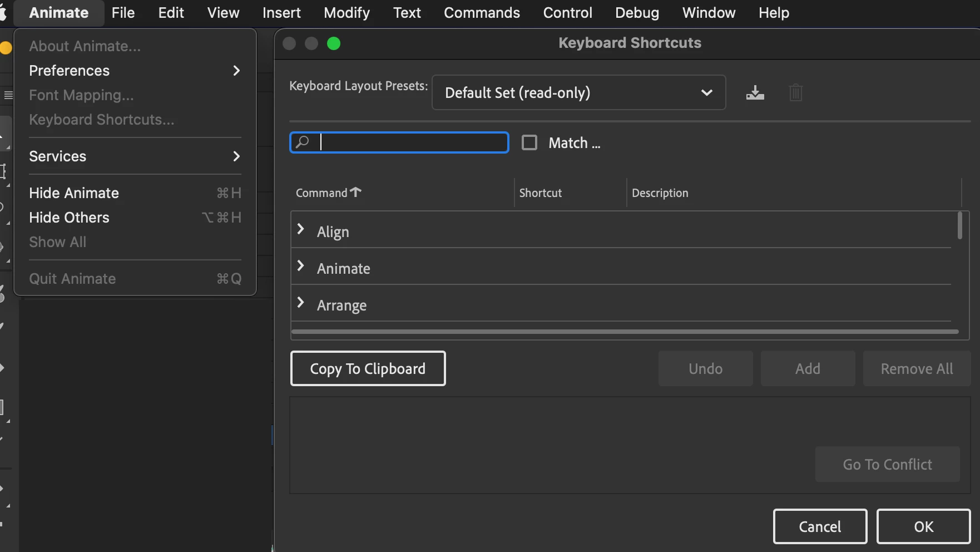This screenshot has height=552, width=980.
Task: Save current shortcut preset icon
Action: point(755,92)
